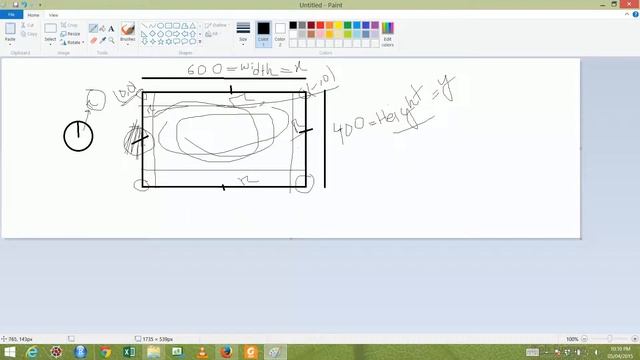Click the zoom slider handle

609,339
